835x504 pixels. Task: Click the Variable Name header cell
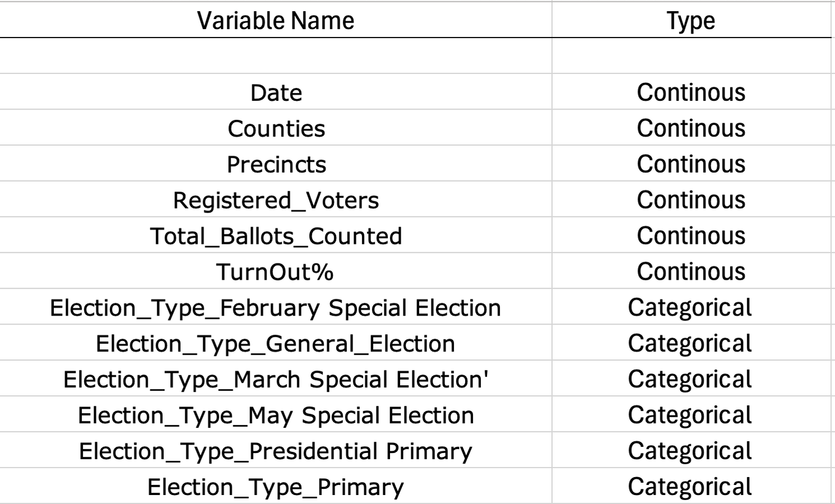click(276, 21)
